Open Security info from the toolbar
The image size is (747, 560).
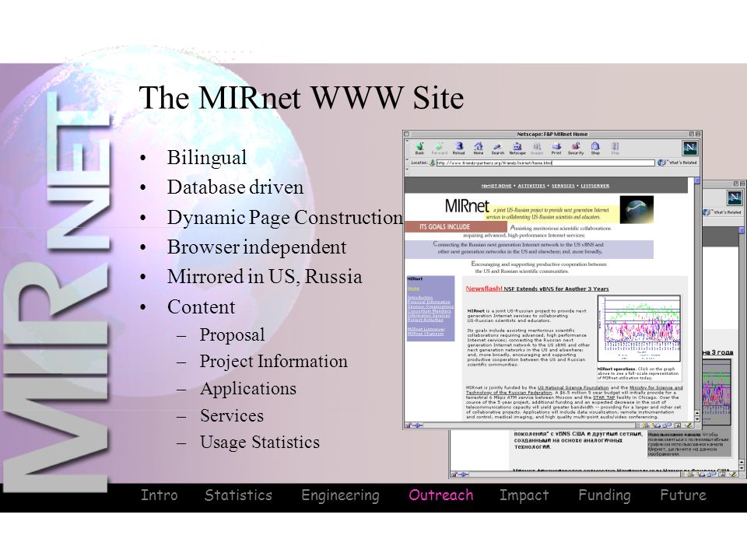pos(576,148)
